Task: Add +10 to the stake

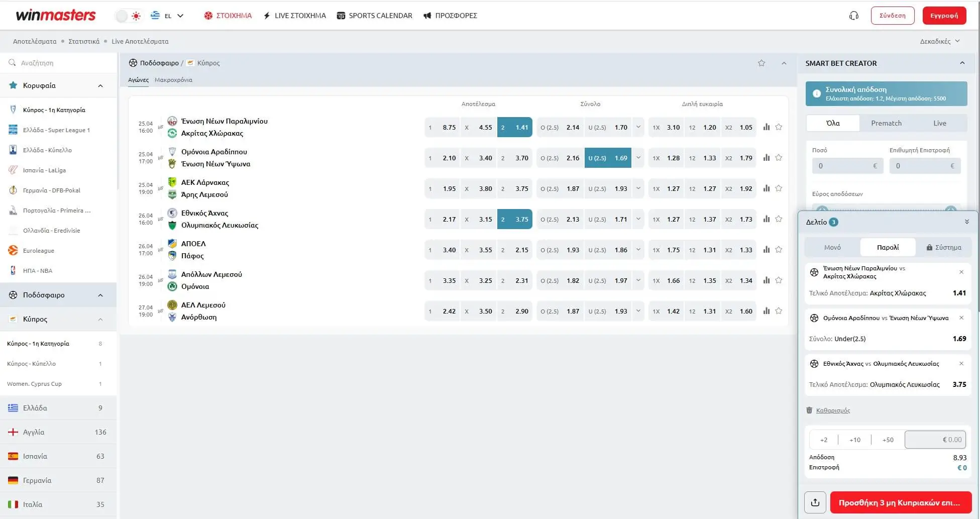Action: (855, 440)
